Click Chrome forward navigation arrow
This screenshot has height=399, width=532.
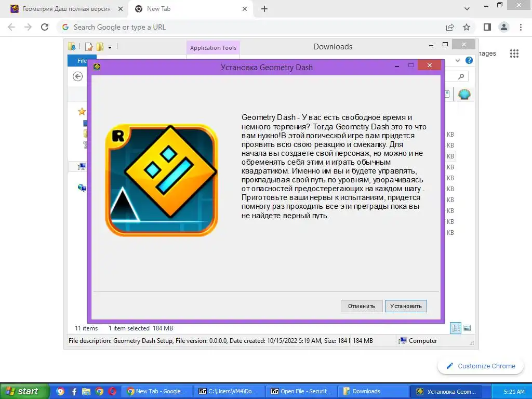click(28, 27)
